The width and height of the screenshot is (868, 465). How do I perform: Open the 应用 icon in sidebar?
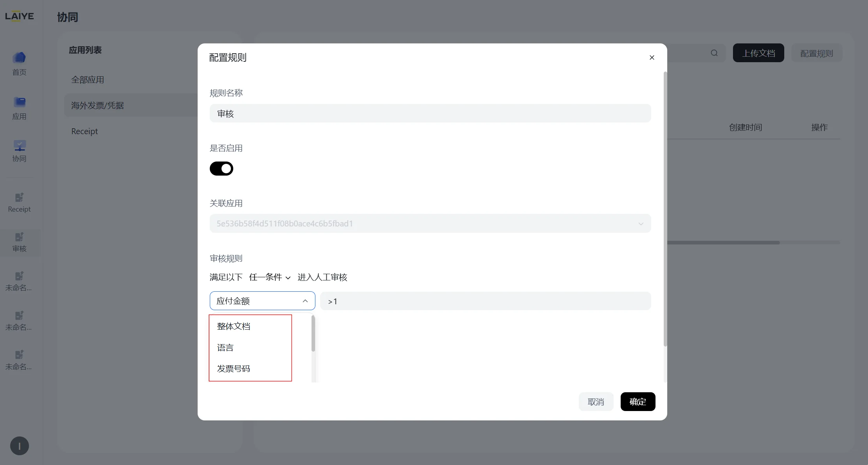point(19,108)
